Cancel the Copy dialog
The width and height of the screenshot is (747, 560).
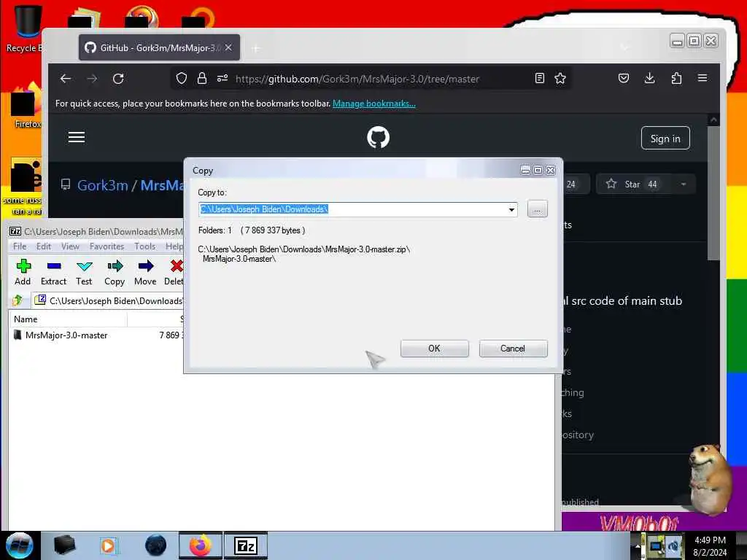point(513,348)
